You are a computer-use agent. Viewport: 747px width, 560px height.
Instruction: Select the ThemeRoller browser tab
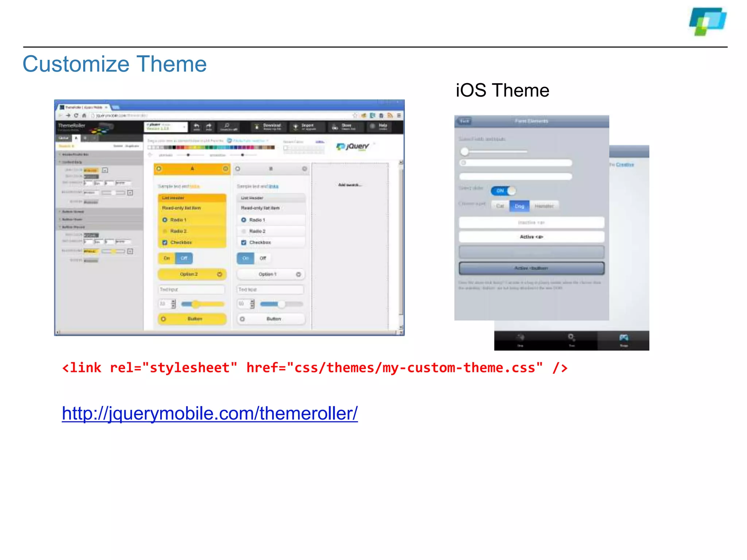(x=84, y=107)
